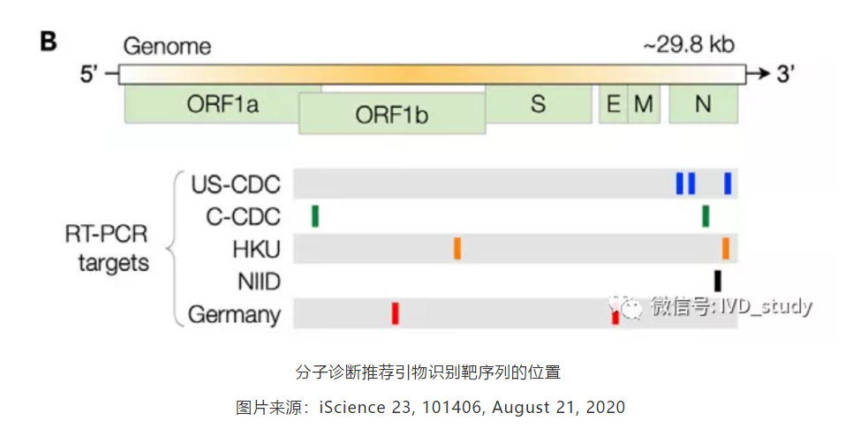Click the iScience source citation text
This screenshot has width=868, height=436.
pos(431,407)
